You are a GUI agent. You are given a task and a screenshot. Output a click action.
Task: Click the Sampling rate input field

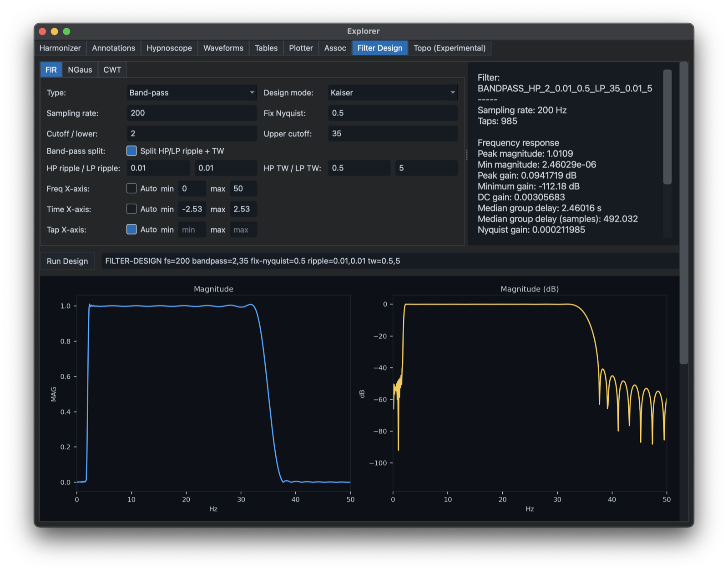tap(192, 113)
